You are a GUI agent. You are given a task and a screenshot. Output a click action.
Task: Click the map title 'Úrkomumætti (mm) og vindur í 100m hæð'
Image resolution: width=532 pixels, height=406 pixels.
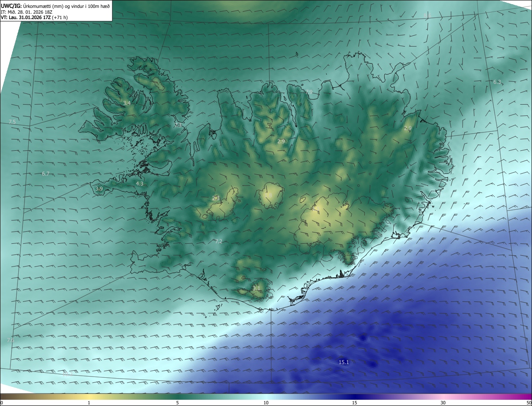tap(66, 6)
